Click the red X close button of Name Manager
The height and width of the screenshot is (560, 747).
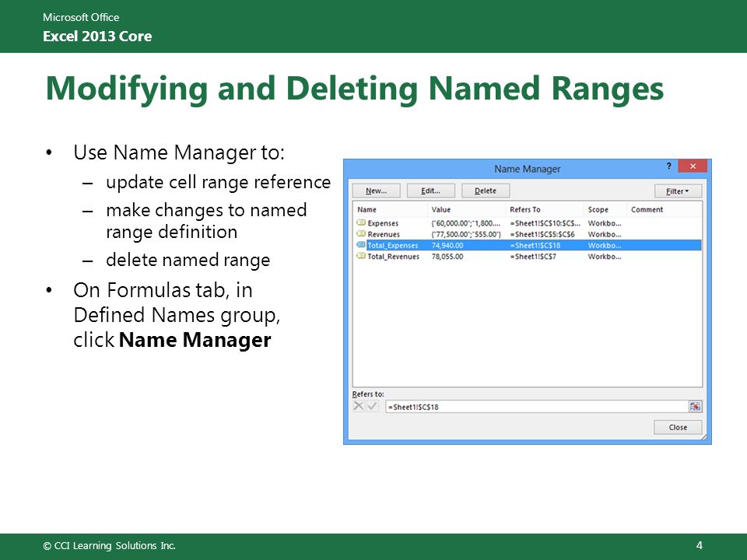tap(693, 166)
